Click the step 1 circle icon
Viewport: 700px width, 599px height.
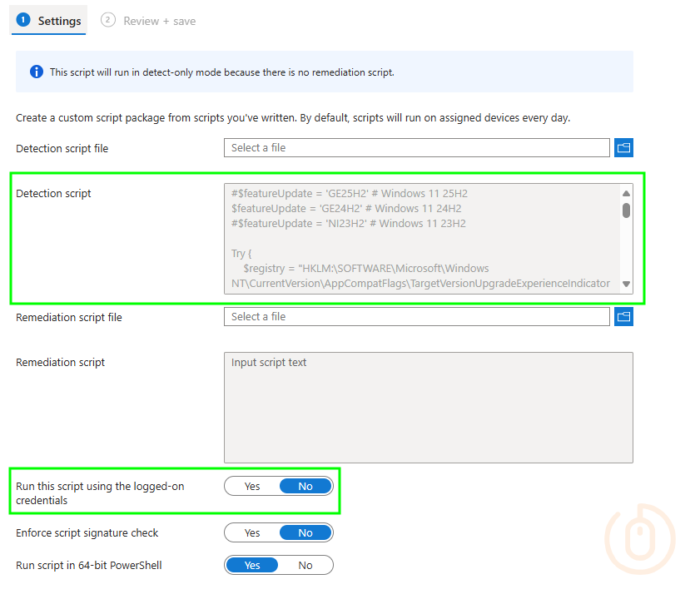(23, 20)
